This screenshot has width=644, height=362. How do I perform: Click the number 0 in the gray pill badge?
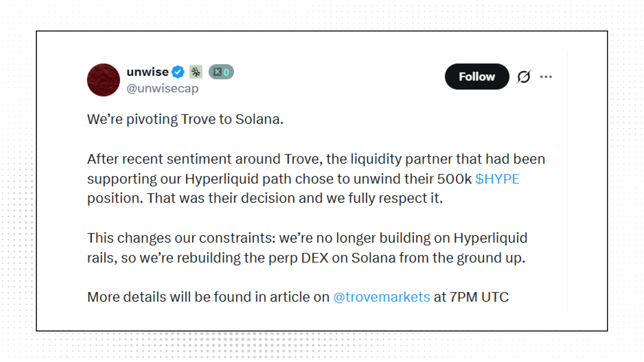[226, 72]
